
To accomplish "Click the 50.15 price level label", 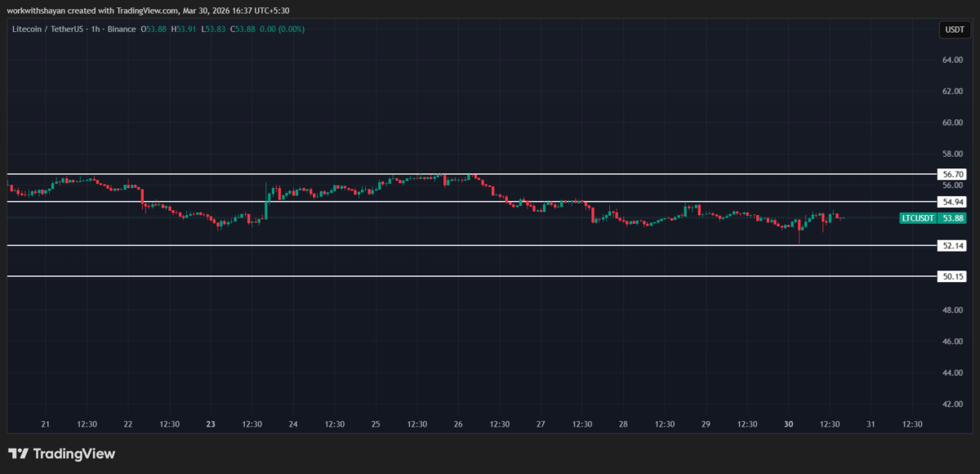I will [951, 276].
